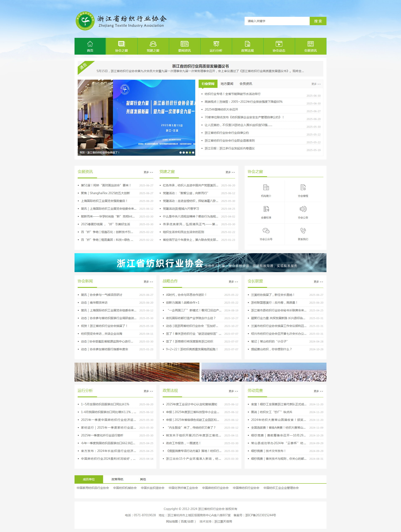Open article 上海国际纺织工业展览会强势重启！
The image size is (401, 532).
[104, 201]
